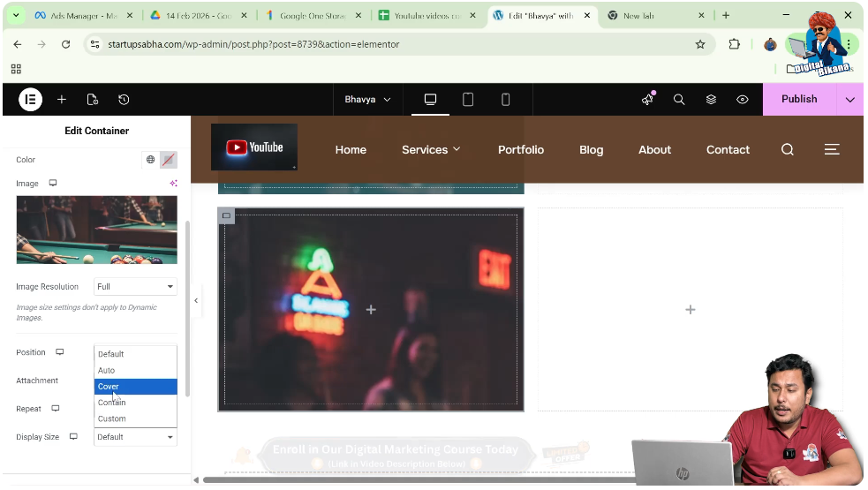Toggle the Preview changes eye icon

pos(743,100)
